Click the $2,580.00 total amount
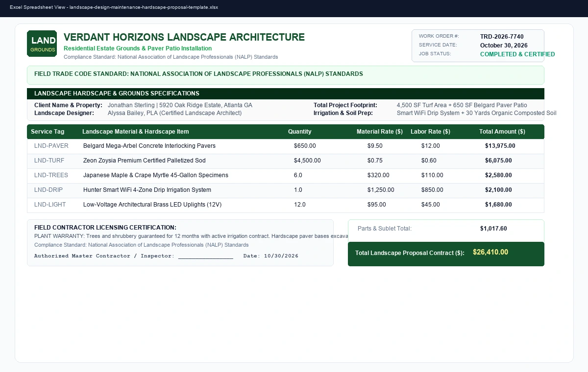This screenshot has width=588, height=372. (498, 175)
